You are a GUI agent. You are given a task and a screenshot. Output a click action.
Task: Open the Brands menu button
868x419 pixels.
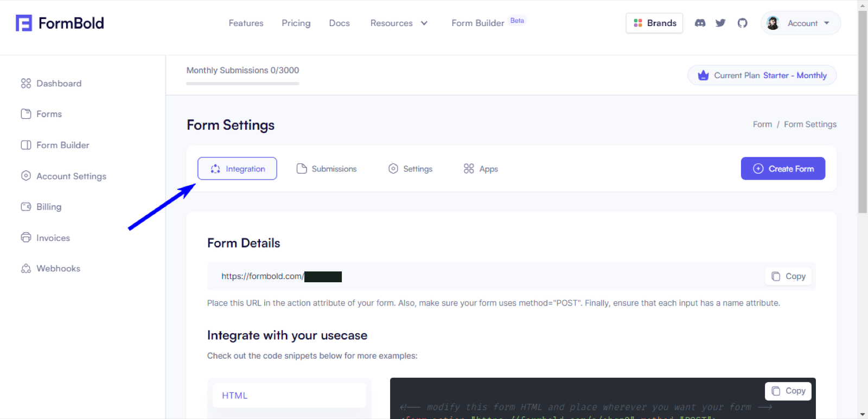(x=654, y=23)
